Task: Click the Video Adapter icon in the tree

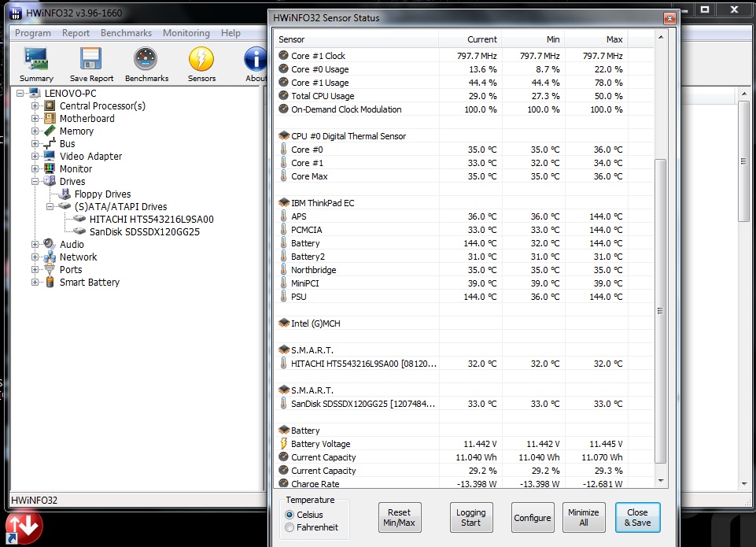Action: (x=50, y=156)
